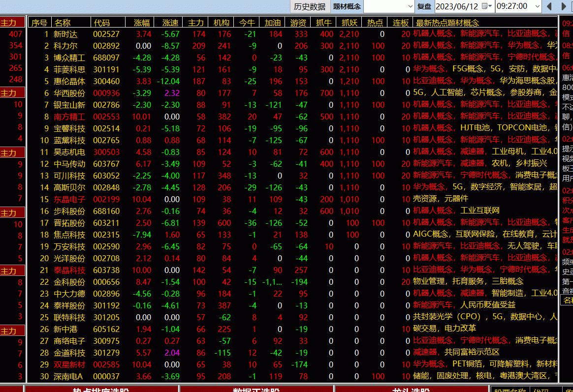Select the 华西股份 stock
This screenshot has width=573, height=392.
(x=293, y=93)
